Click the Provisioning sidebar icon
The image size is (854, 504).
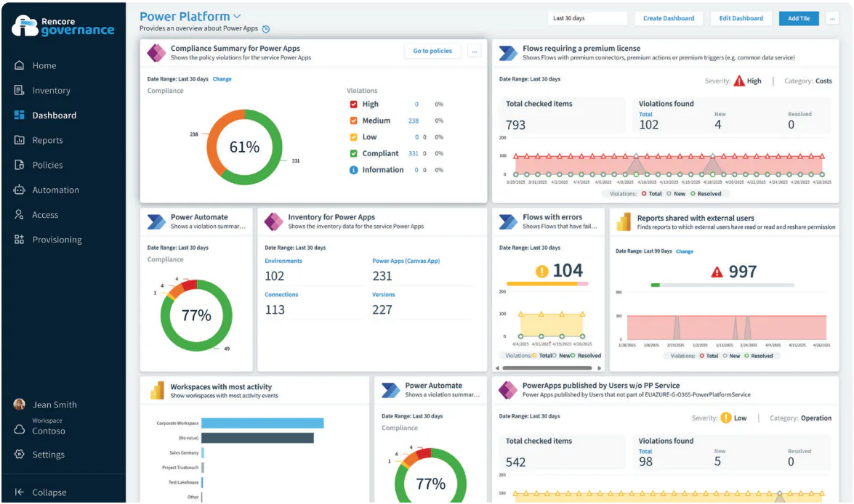[19, 240]
